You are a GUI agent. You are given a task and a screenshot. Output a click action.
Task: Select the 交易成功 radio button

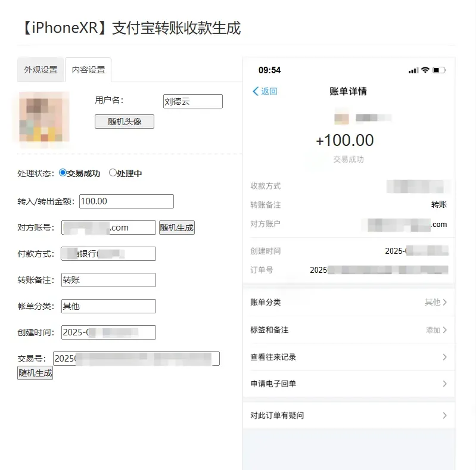[63, 173]
